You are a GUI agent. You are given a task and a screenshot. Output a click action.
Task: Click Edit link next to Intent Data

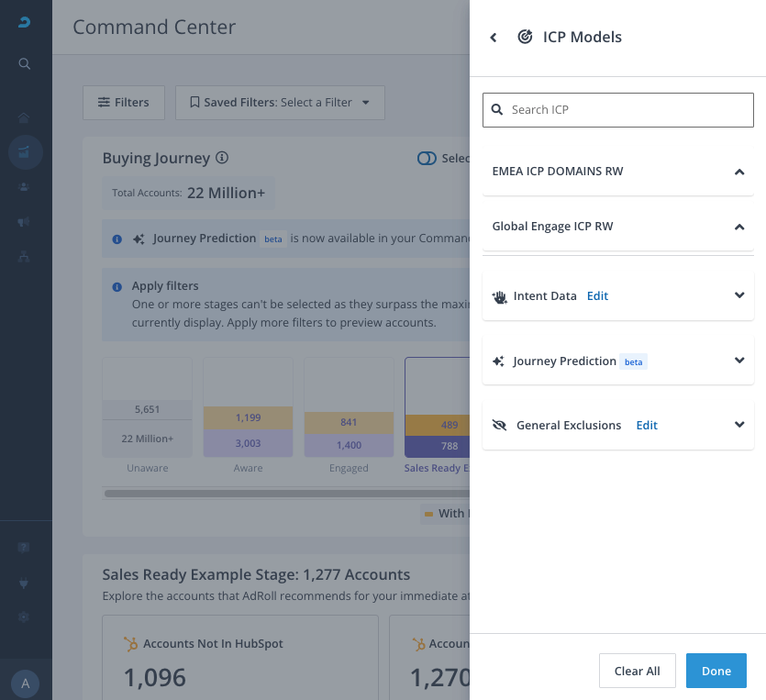coord(597,296)
